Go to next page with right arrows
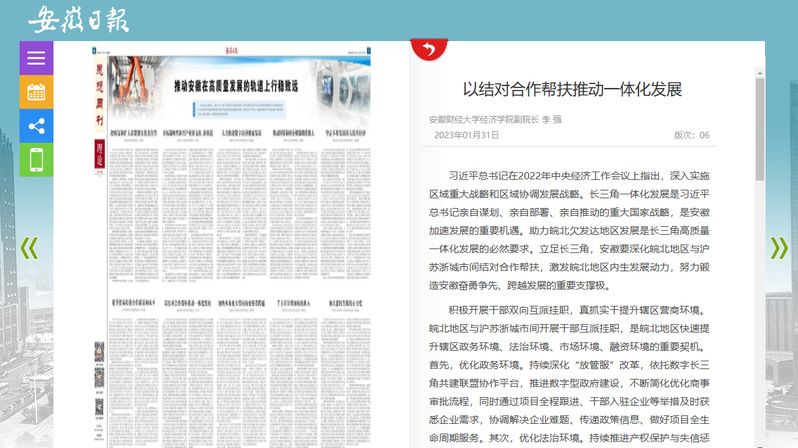 [x=778, y=248]
